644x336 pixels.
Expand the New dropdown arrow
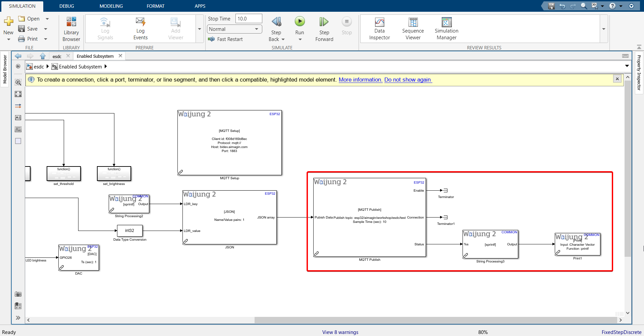(x=9, y=39)
